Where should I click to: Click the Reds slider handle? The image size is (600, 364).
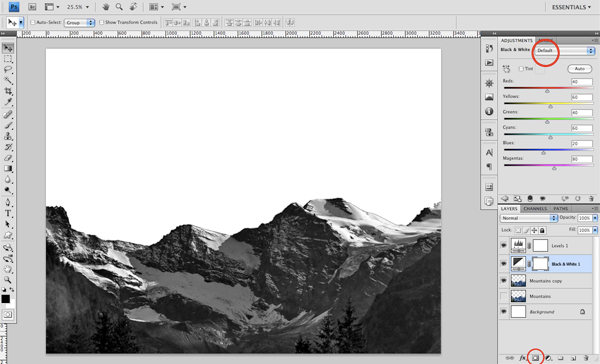[547, 91]
